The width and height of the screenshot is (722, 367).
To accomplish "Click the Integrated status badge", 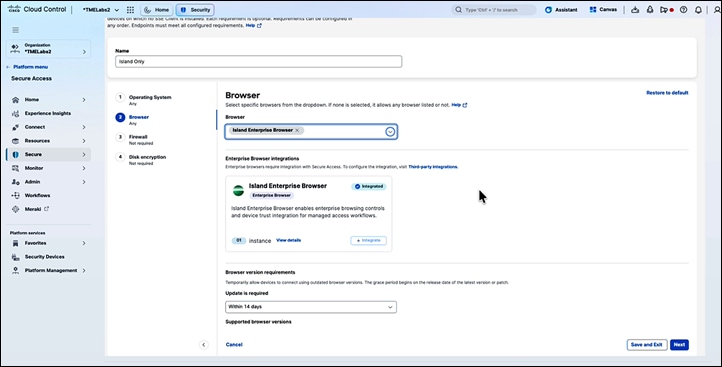I will pos(369,186).
